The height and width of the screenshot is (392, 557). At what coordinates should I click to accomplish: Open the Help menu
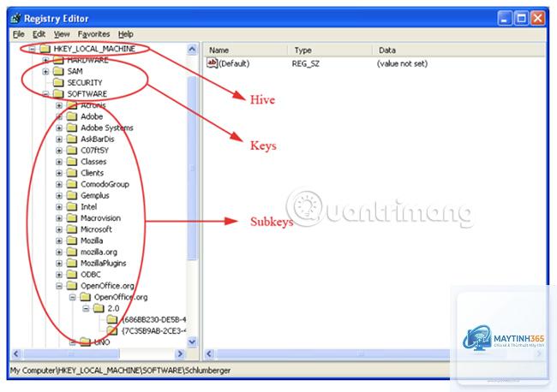tap(126, 34)
